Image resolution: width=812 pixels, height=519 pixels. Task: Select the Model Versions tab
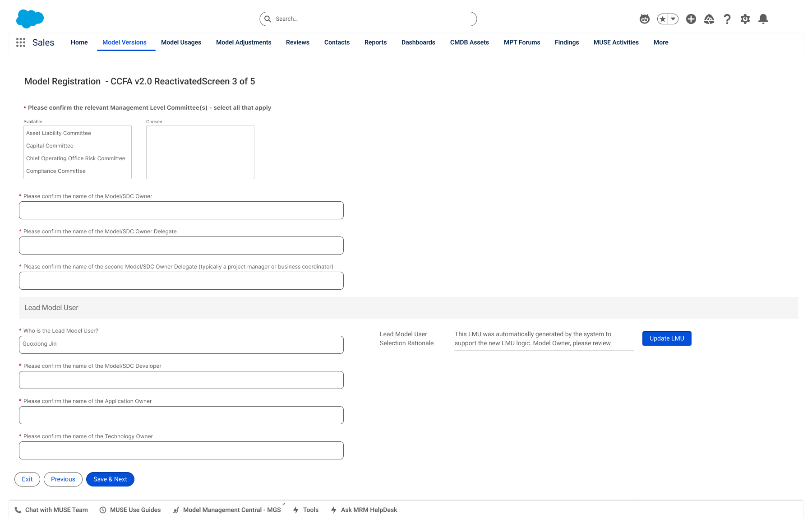[125, 42]
